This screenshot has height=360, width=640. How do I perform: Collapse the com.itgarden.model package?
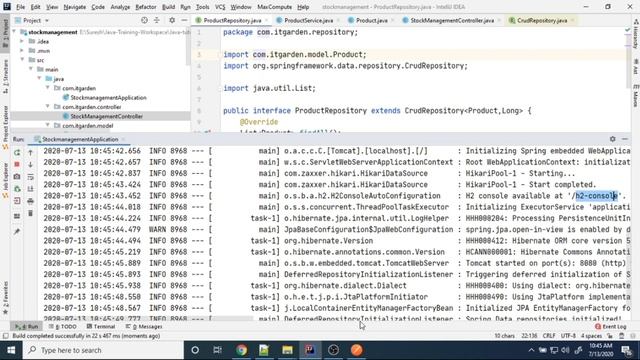pyautogui.click(x=48, y=126)
